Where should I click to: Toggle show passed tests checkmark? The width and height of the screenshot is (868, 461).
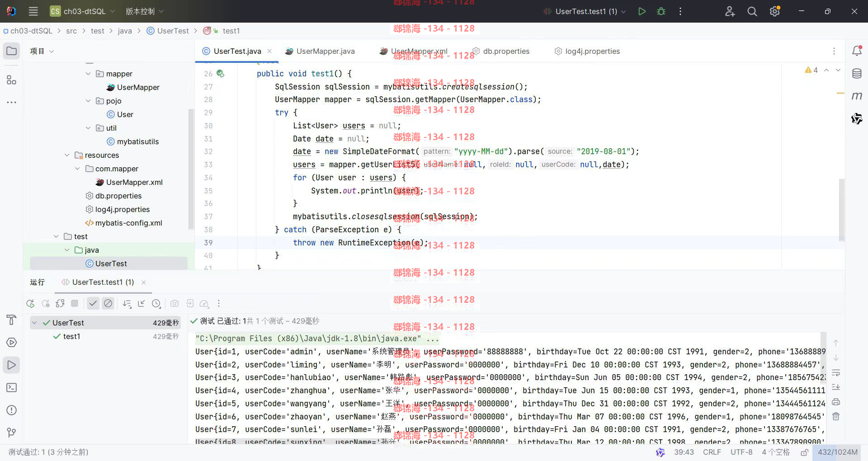[93, 304]
